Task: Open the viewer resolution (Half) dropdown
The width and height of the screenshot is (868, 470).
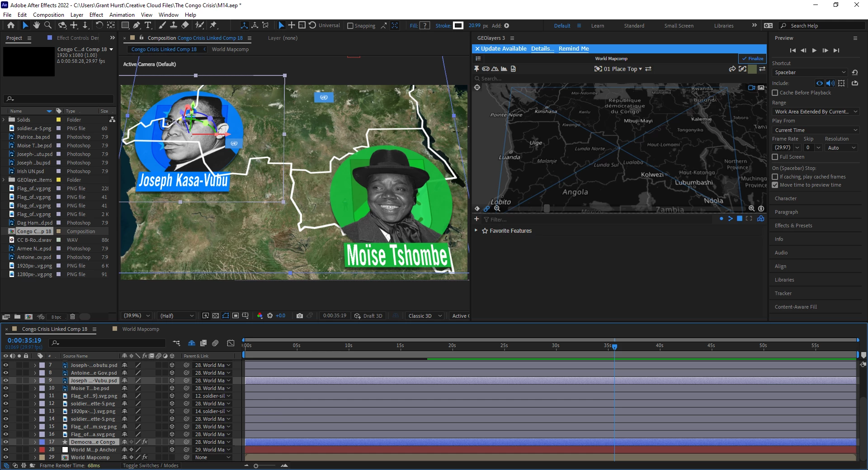Action: 177,316
